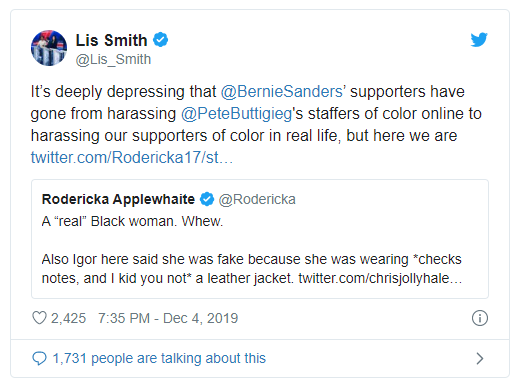
Task: Click Rodericka Applewhaite's verified badge
Action: pyautogui.click(x=207, y=199)
